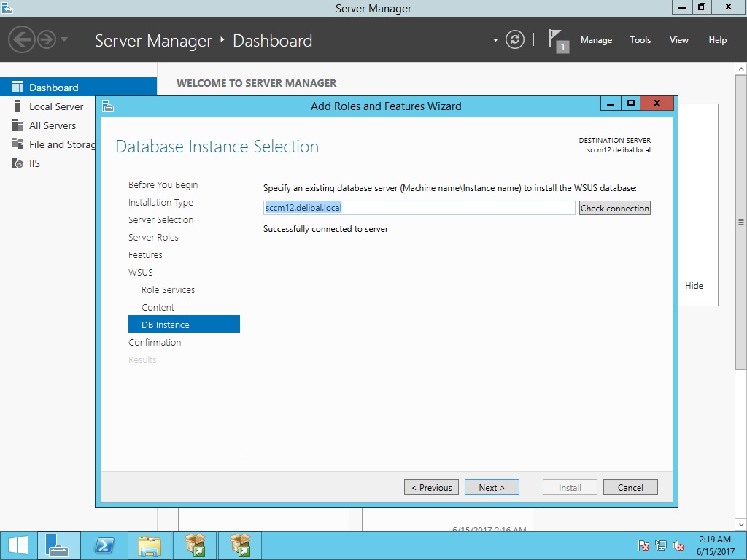This screenshot has width=747, height=560.
Task: Hide the welcome tile via Hide
Action: pyautogui.click(x=694, y=286)
